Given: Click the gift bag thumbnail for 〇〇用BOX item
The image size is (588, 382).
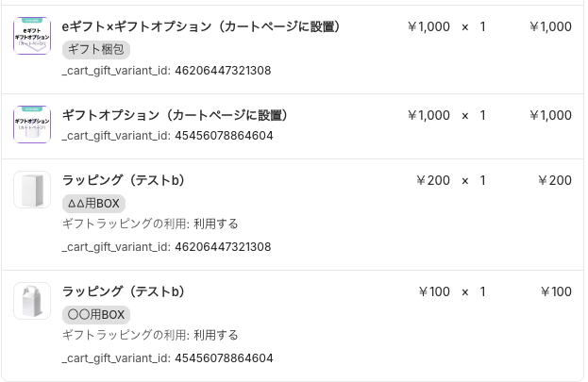Looking at the screenshot, I should pyautogui.click(x=32, y=301).
